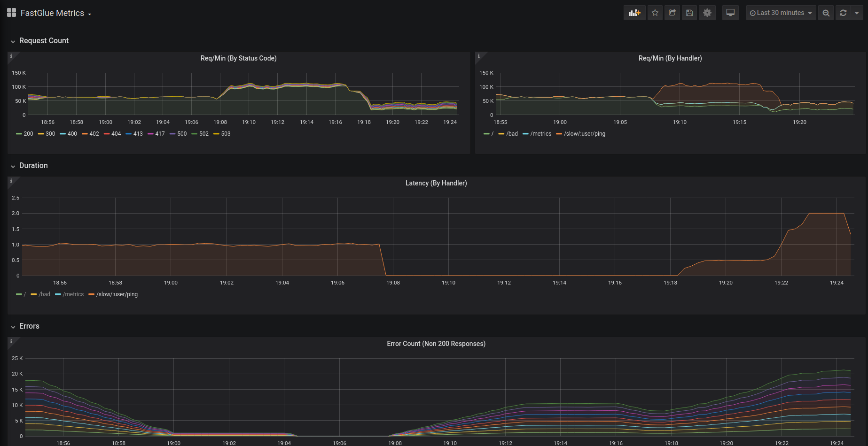Open the Latency (By Handler) panel title menu
868x446 pixels.
(436, 183)
